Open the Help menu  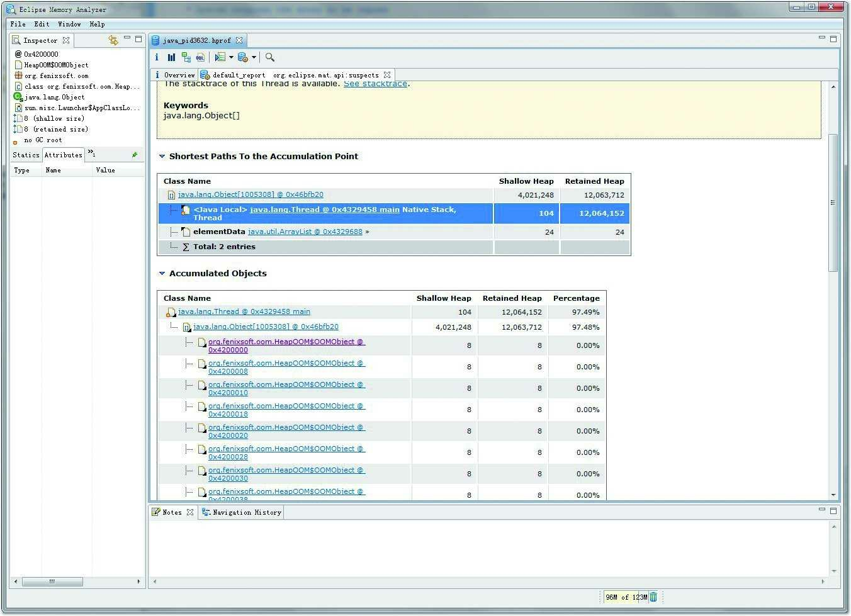point(97,24)
